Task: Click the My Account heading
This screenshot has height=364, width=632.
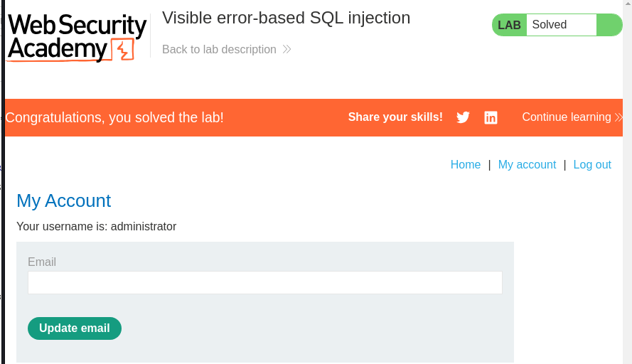Action: coord(64,200)
